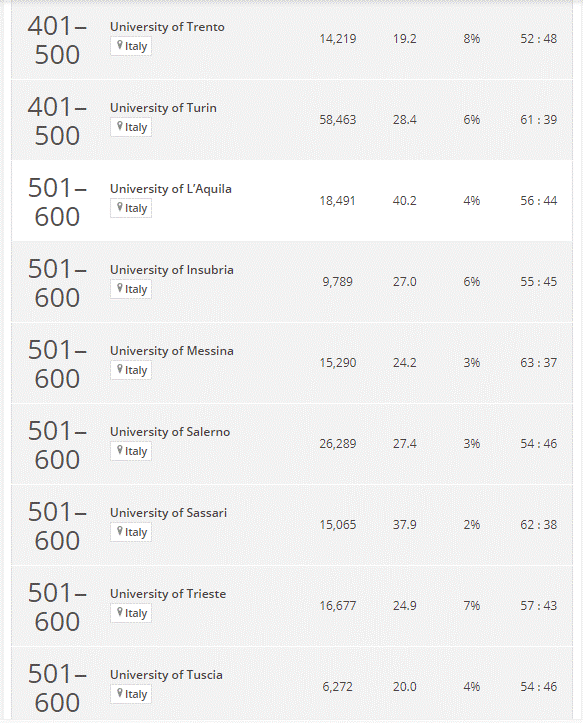Image resolution: width=583 pixels, height=723 pixels.
Task: Click location pin icon under University of Trieste
Action: click(x=120, y=612)
